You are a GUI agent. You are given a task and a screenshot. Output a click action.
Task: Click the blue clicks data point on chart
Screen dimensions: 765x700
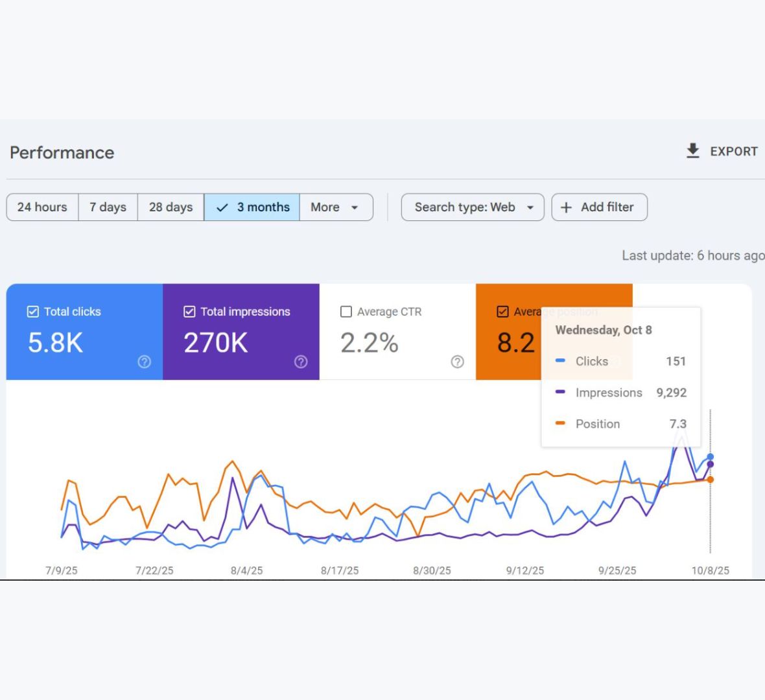pyautogui.click(x=711, y=457)
